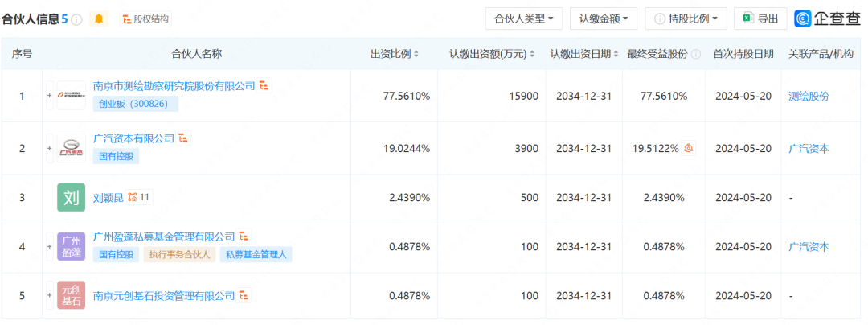Open the 测绘股份 related product link

click(809, 96)
